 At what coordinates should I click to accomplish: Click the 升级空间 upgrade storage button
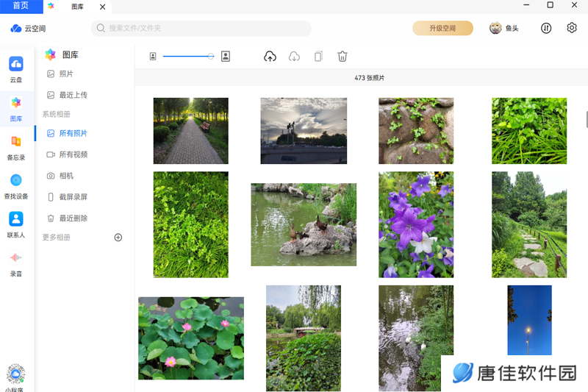pos(443,28)
